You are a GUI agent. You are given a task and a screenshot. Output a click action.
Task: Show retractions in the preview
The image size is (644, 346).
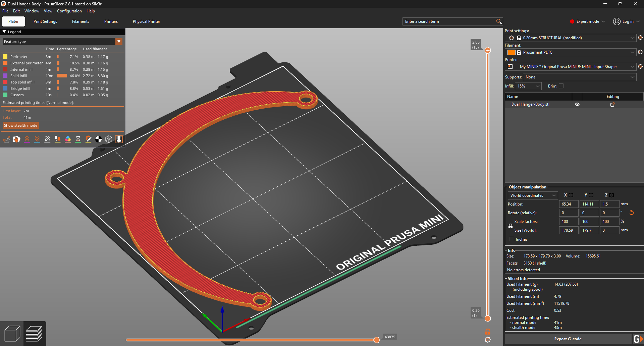(27, 139)
